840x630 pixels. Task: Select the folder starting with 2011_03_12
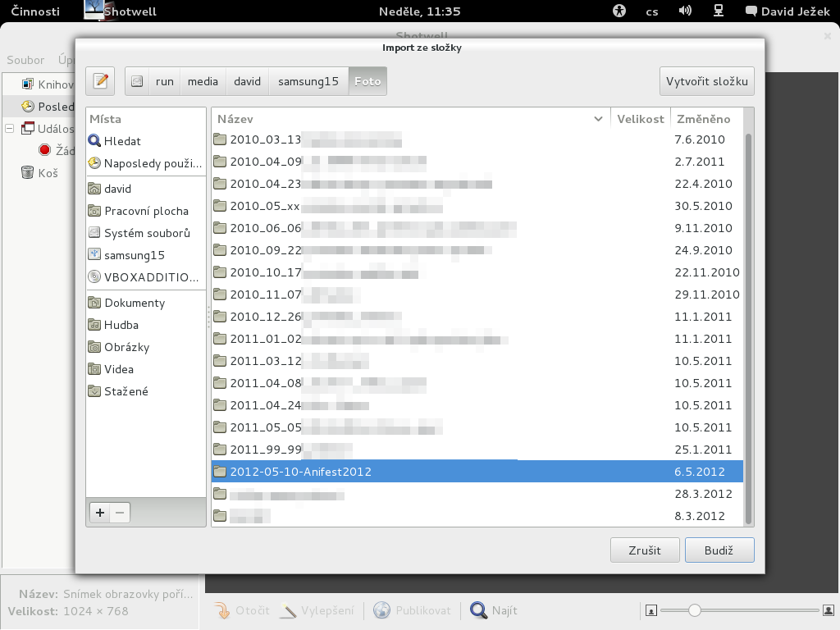pyautogui.click(x=477, y=361)
